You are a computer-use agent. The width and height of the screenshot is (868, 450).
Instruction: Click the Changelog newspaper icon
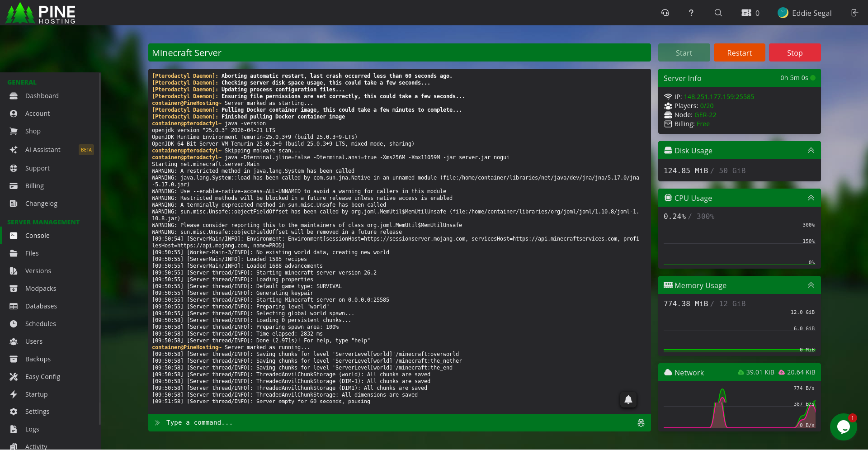[x=14, y=204]
